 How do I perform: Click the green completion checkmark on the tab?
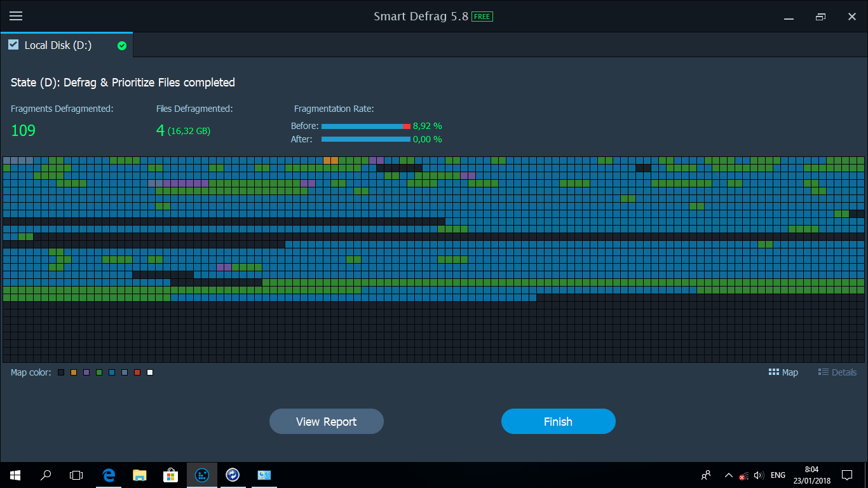pos(121,45)
